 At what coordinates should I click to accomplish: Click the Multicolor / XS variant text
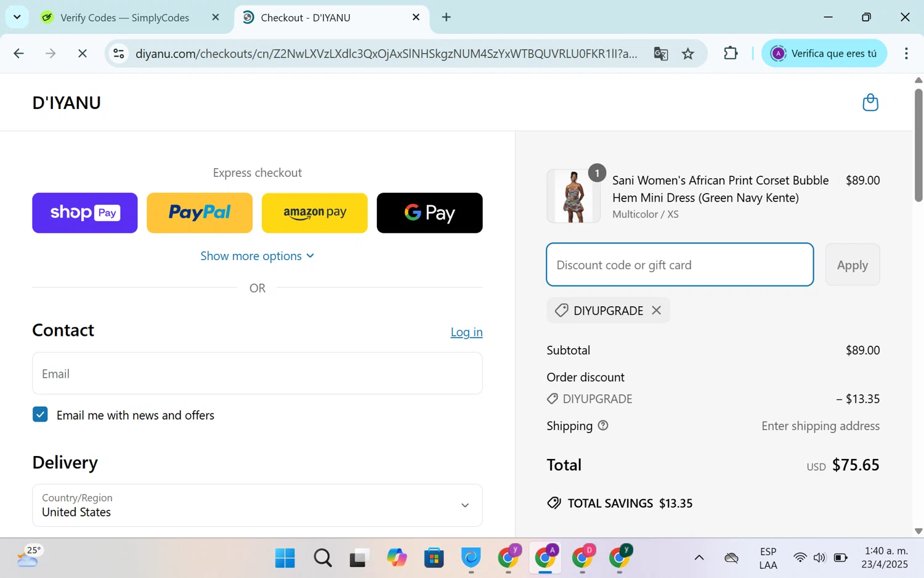click(646, 214)
